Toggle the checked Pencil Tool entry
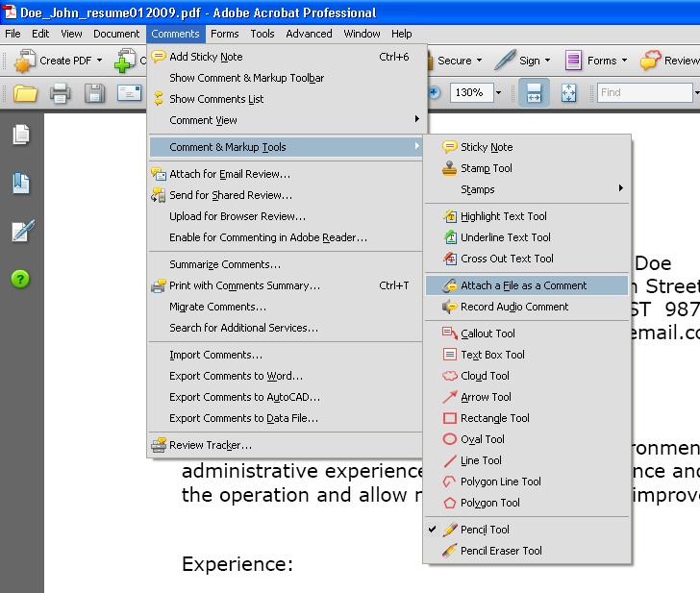 pos(527,530)
